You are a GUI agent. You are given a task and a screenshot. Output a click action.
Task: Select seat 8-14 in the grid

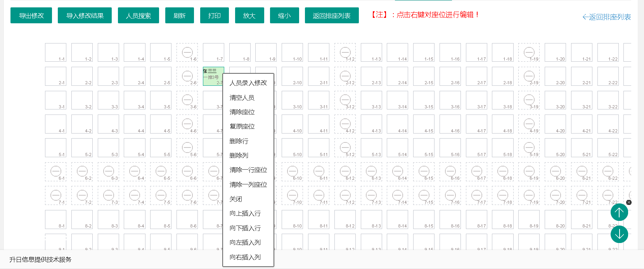coord(397,219)
